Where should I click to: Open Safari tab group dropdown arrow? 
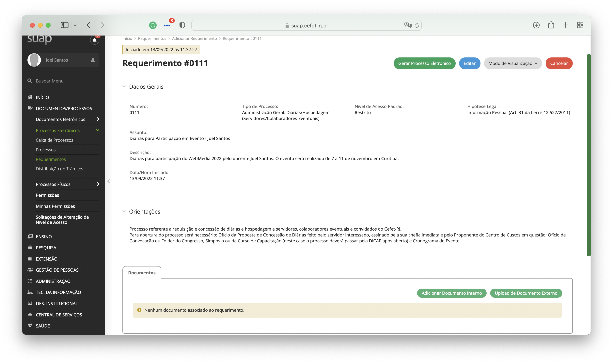tap(75, 25)
